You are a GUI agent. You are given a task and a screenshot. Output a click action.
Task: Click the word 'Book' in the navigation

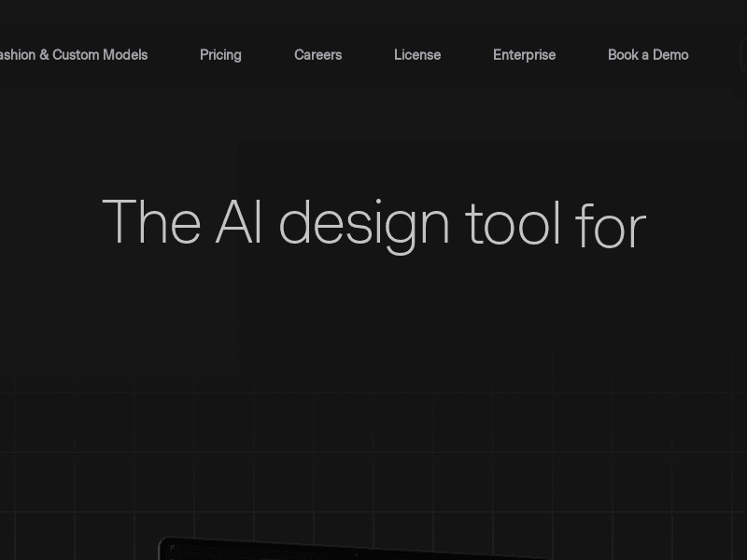point(623,55)
